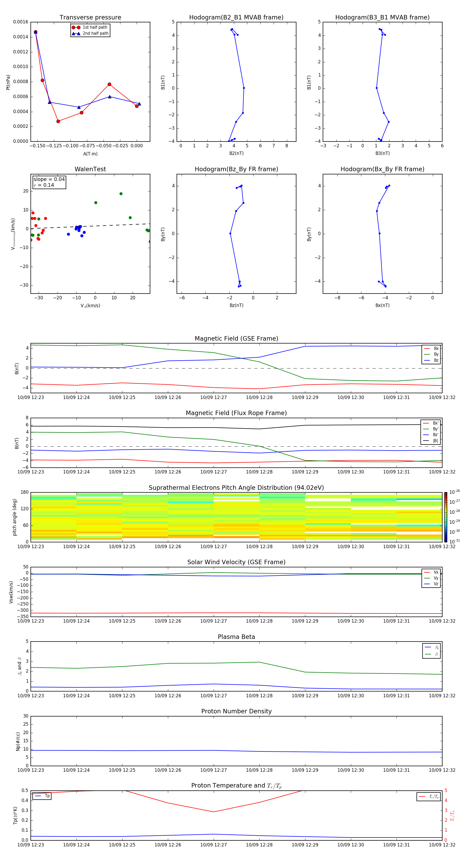This screenshot has height=868, width=473.
Task: Click 'Solar Wind Velocity (GSE Frame)' title
Action: (x=236, y=562)
